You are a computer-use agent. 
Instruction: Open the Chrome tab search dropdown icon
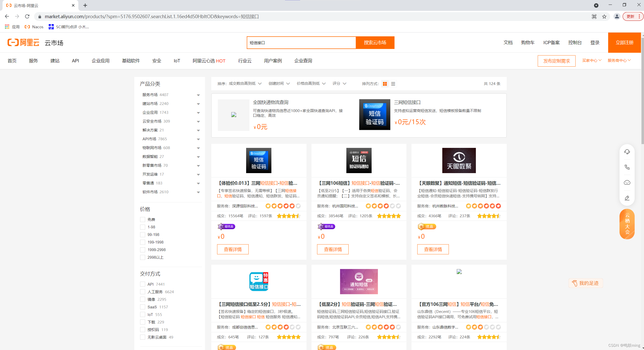coord(596,5)
